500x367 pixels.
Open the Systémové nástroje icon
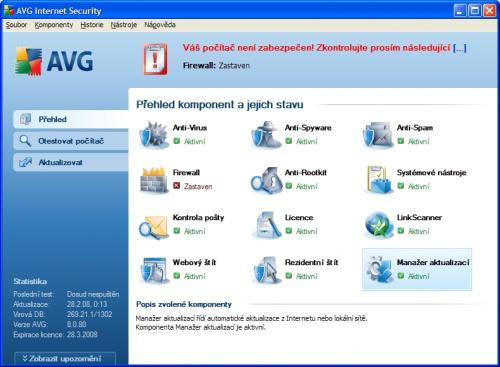pyautogui.click(x=378, y=179)
